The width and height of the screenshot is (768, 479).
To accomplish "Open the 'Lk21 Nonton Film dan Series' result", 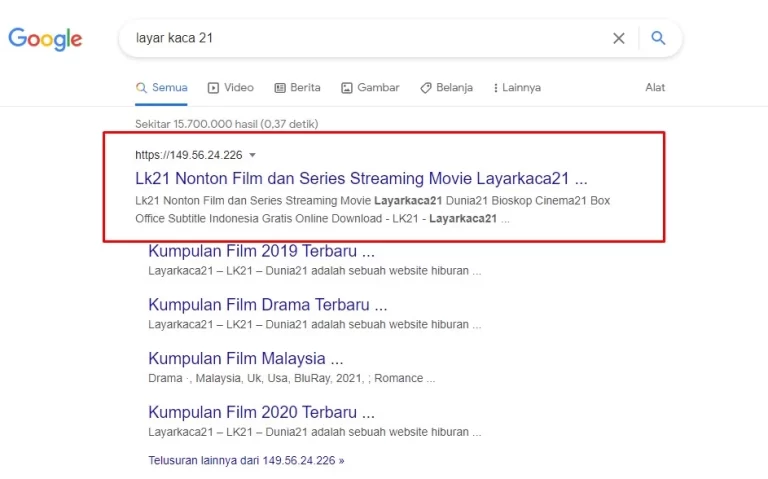I will pyautogui.click(x=361, y=178).
